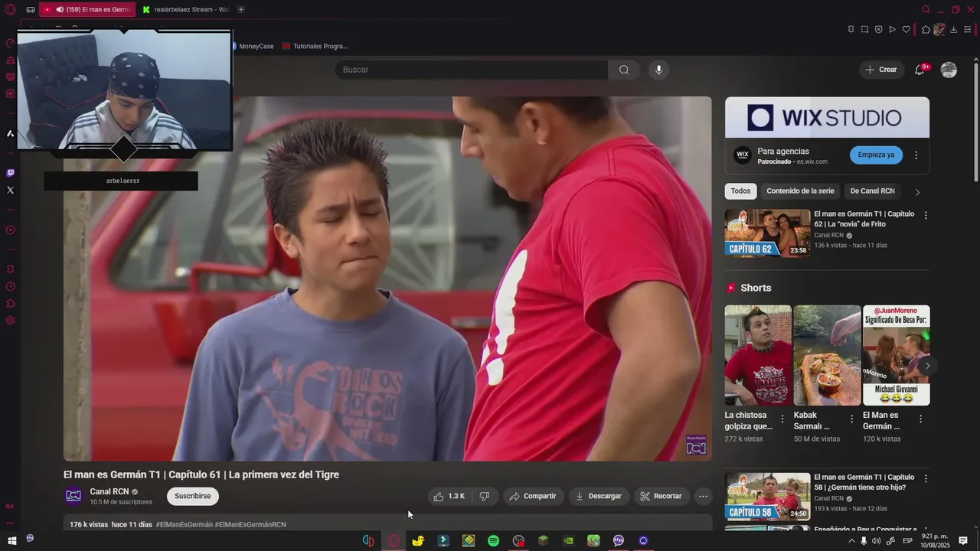The width and height of the screenshot is (980, 551).
Task: Open the Wix ad options menu
Action: 916,155
